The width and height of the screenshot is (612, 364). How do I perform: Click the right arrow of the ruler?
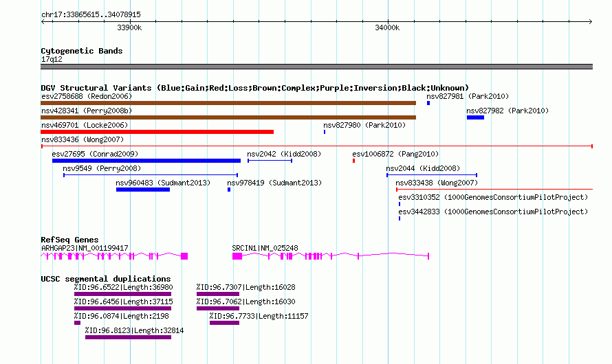[590, 22]
